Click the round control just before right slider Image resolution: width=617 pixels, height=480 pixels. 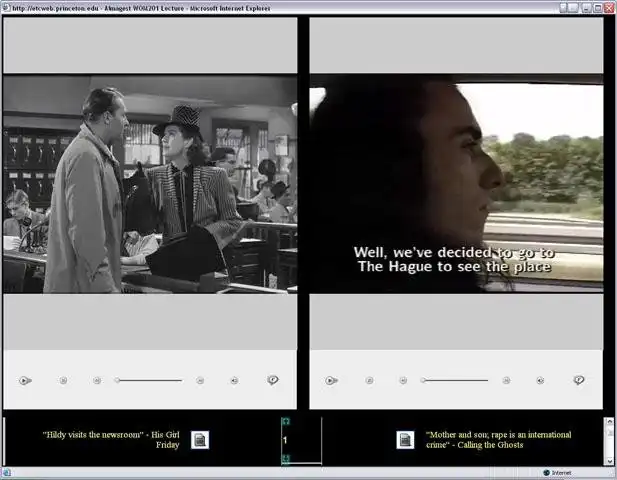[x=403, y=380]
